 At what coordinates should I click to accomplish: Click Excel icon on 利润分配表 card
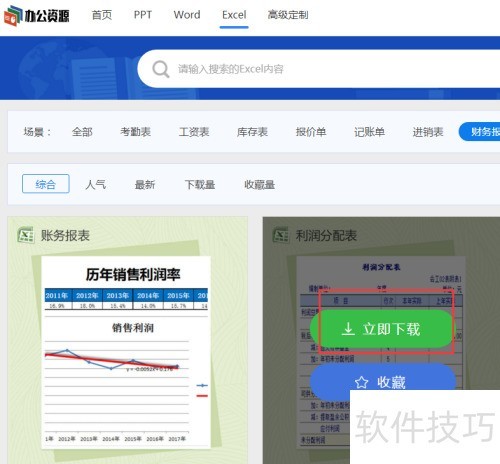[x=281, y=235]
